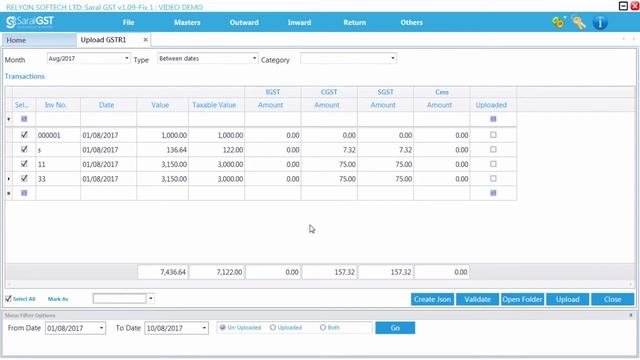
Task: Tick Uploaded checkbox for invoice 000001
Action: click(493, 135)
